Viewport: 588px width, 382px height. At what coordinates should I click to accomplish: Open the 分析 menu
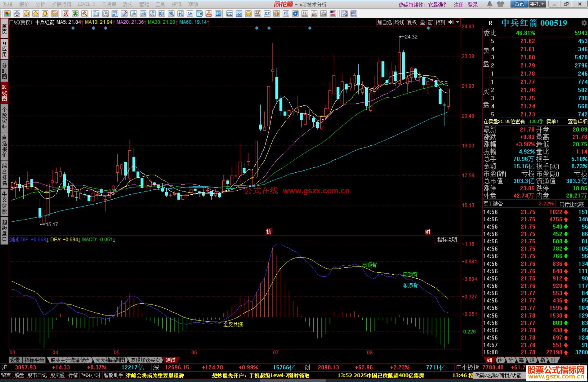coord(40,4)
